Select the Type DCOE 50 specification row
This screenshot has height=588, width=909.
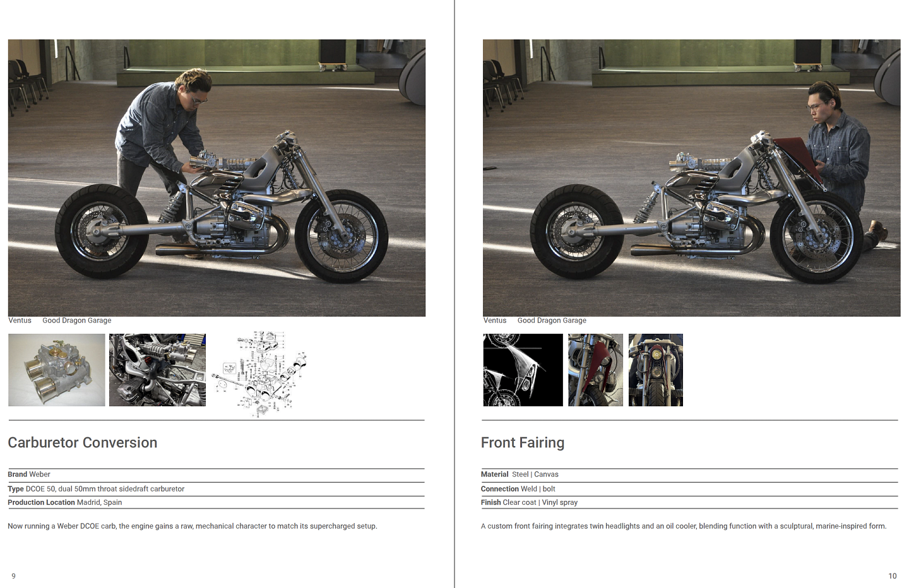216,489
